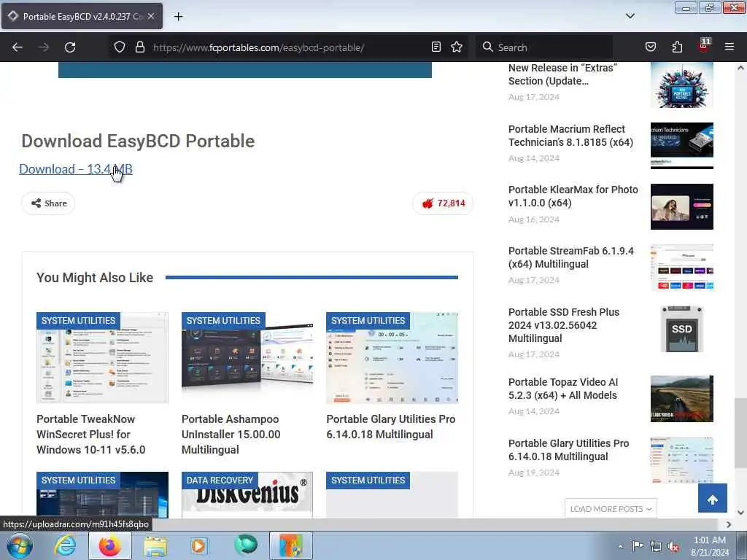
Task: Click Topaz Video AI sidebar thumbnail
Action: (x=682, y=399)
